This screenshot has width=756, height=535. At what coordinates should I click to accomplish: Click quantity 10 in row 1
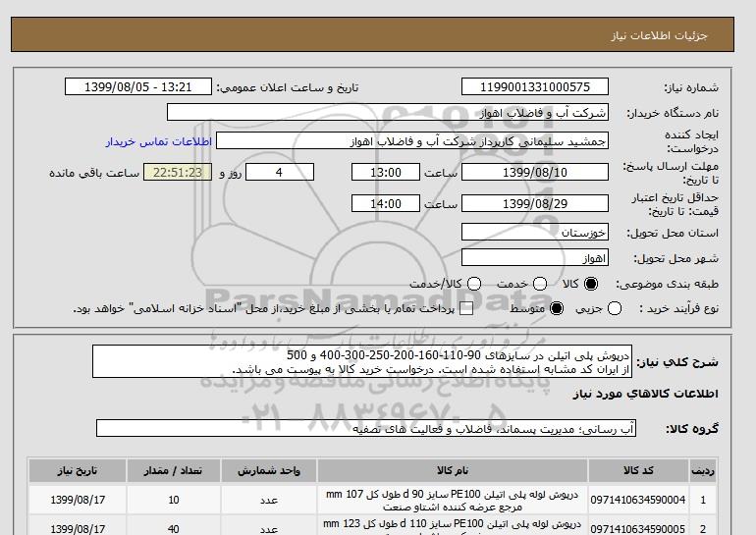[174, 501]
